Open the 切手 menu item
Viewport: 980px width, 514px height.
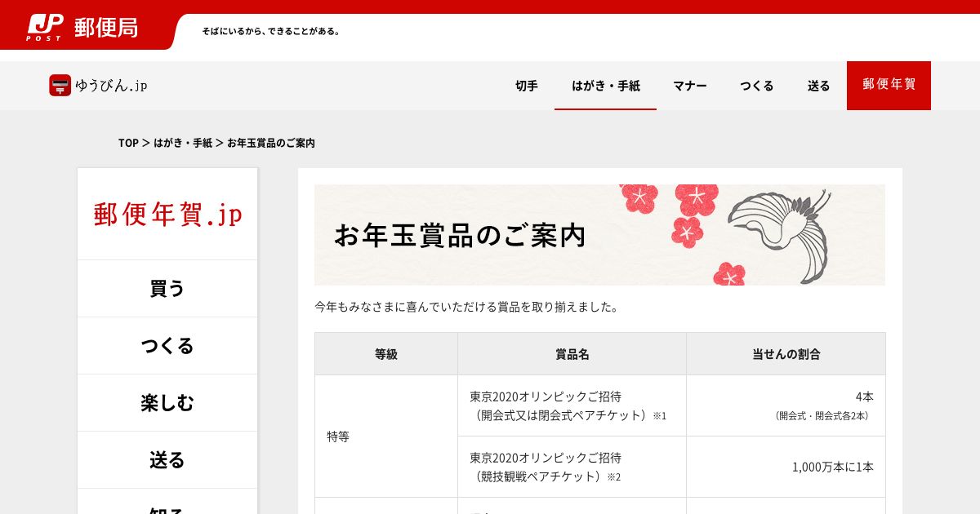click(527, 86)
